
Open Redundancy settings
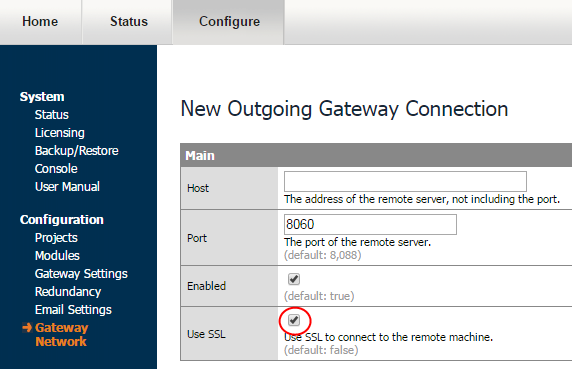click(68, 292)
